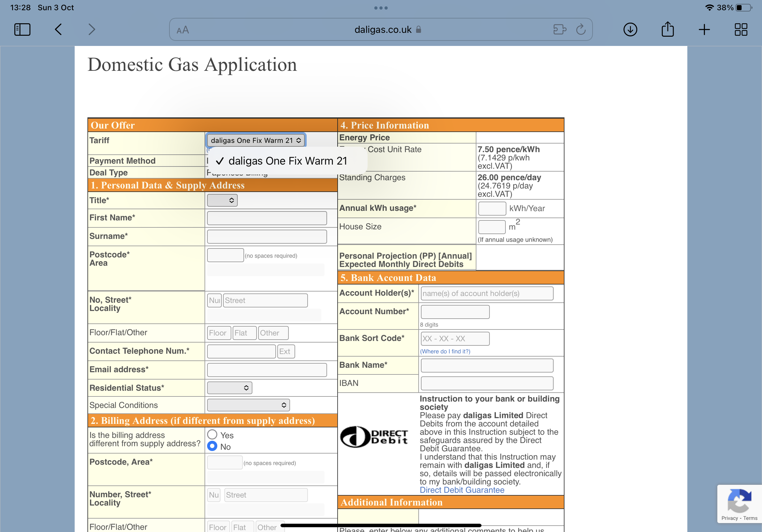Image resolution: width=762 pixels, height=532 pixels.
Task: Tap the battery status indicator
Action: (x=744, y=8)
